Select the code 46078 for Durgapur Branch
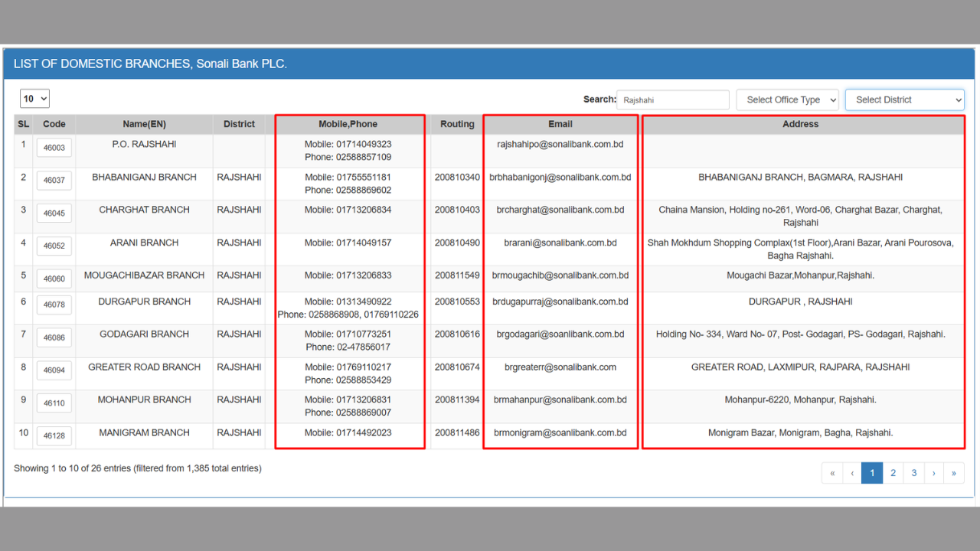980x551 pixels. [54, 305]
